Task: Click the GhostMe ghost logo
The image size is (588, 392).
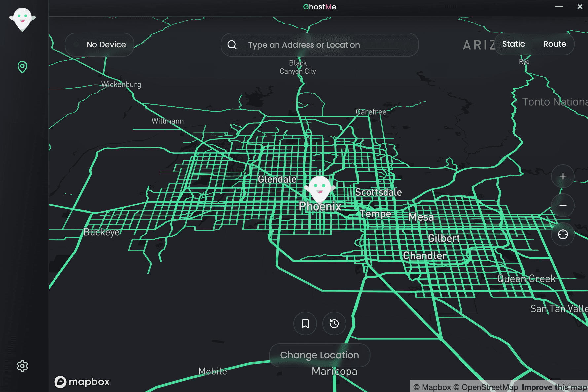Action: [22, 19]
